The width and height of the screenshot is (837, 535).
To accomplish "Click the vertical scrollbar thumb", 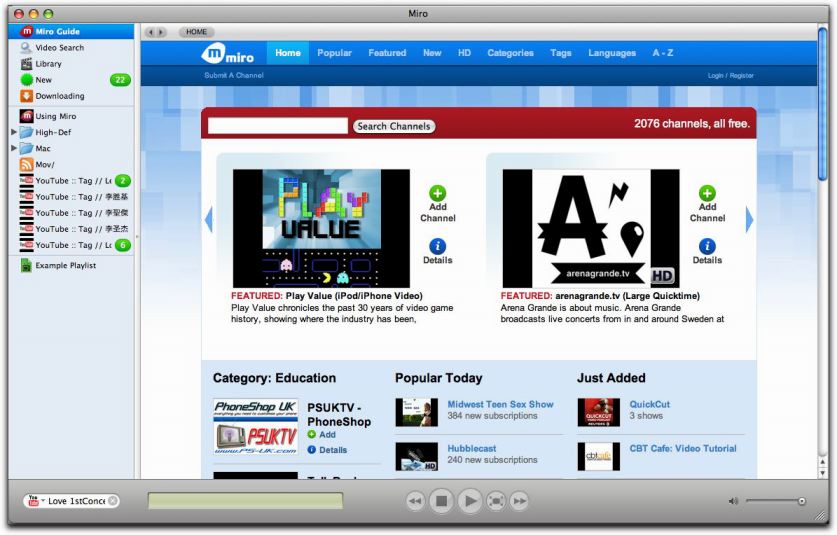I will (823, 104).
